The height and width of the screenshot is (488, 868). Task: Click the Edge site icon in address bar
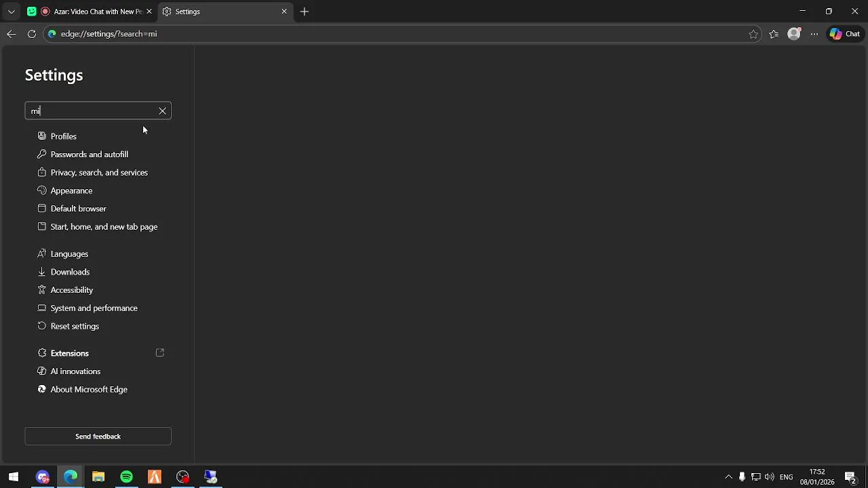(x=52, y=34)
